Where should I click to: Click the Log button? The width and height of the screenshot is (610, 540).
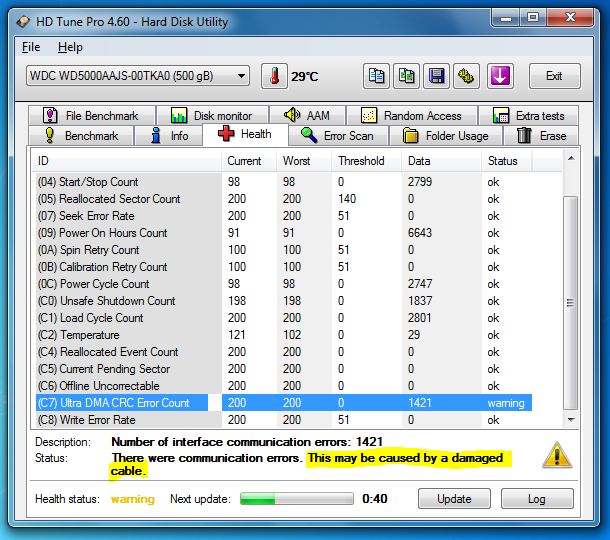point(537,499)
